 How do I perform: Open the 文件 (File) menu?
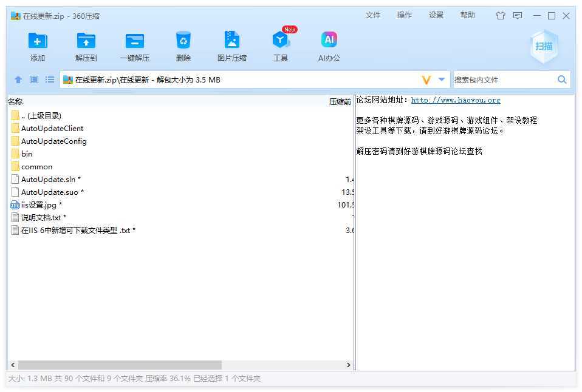pos(372,15)
